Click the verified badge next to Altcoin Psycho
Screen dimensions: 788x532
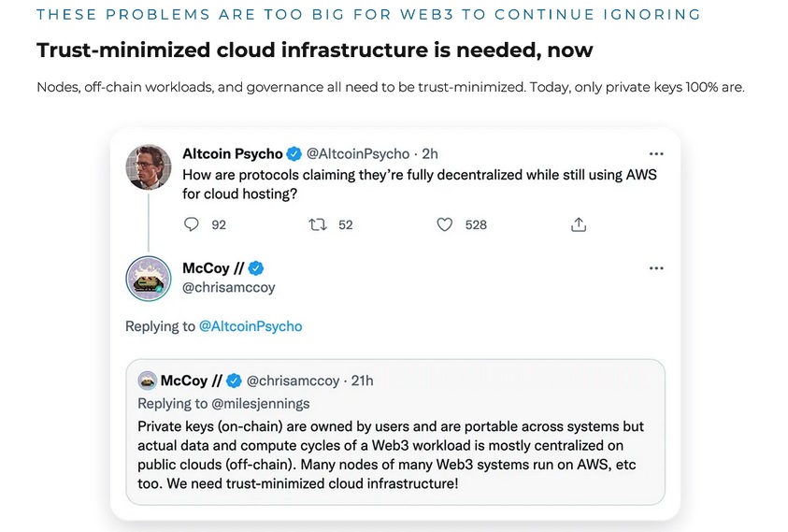(x=294, y=153)
